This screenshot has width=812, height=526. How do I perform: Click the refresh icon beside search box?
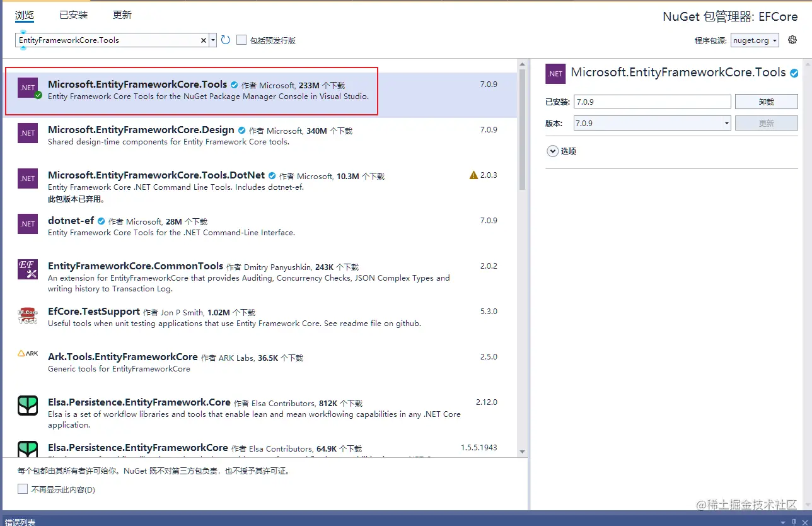coord(226,40)
